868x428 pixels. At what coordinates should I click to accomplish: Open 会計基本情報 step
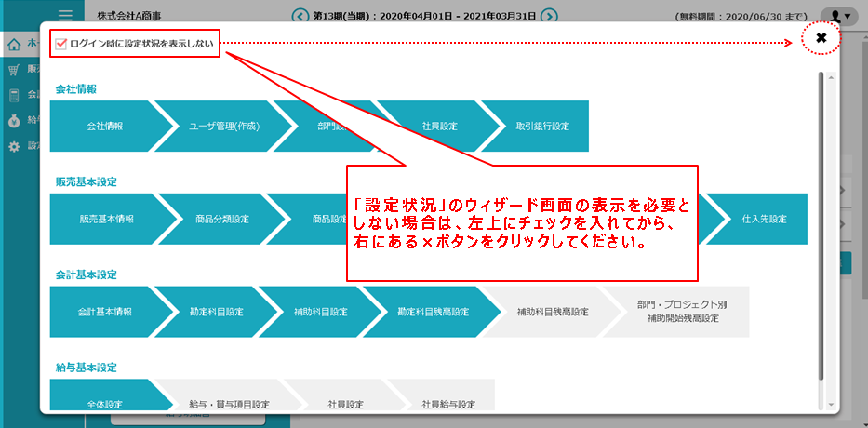[105, 312]
